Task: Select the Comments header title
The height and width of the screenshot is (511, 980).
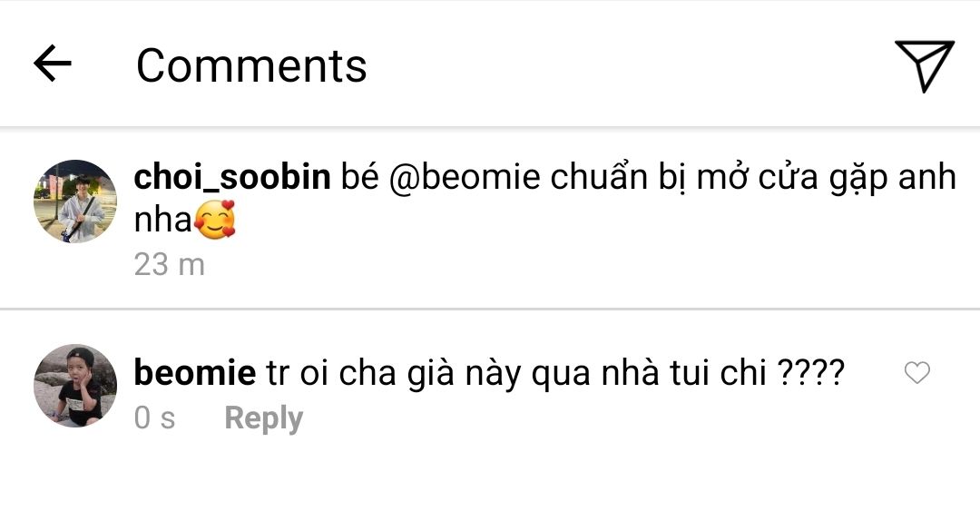Action: (x=251, y=65)
